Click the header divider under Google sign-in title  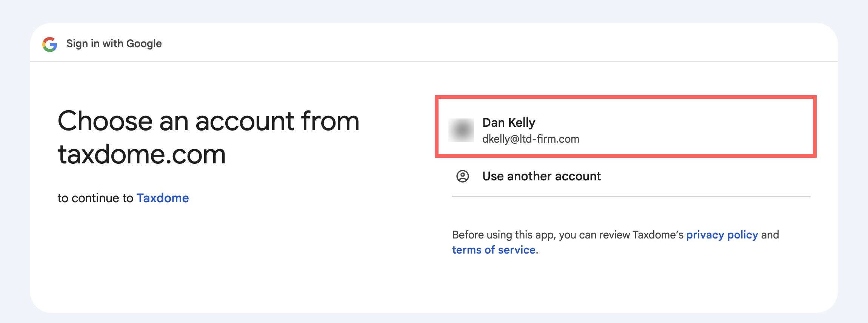tap(434, 62)
